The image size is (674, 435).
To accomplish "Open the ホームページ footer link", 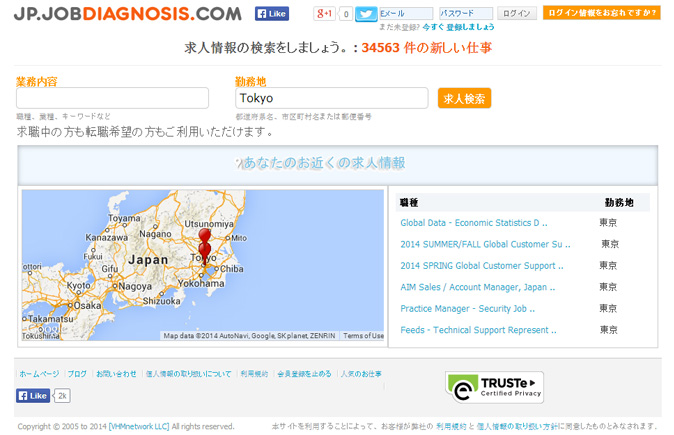I will click(x=39, y=374).
